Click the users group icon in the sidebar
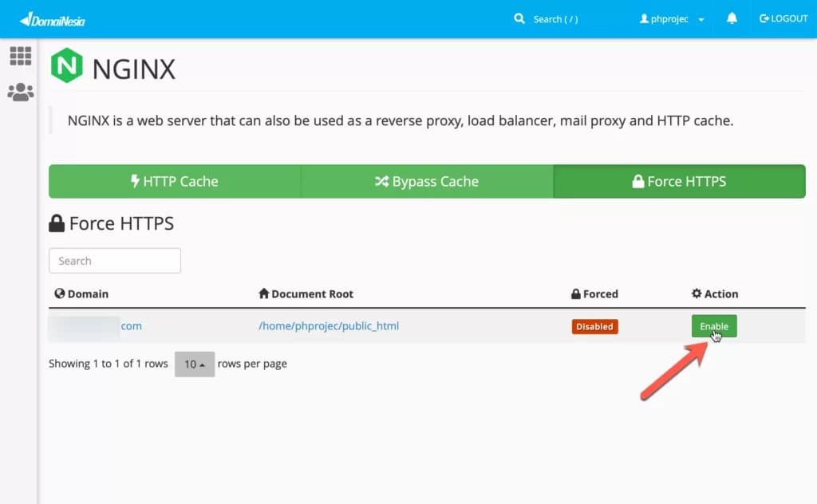The height and width of the screenshot is (504, 817). click(x=20, y=92)
